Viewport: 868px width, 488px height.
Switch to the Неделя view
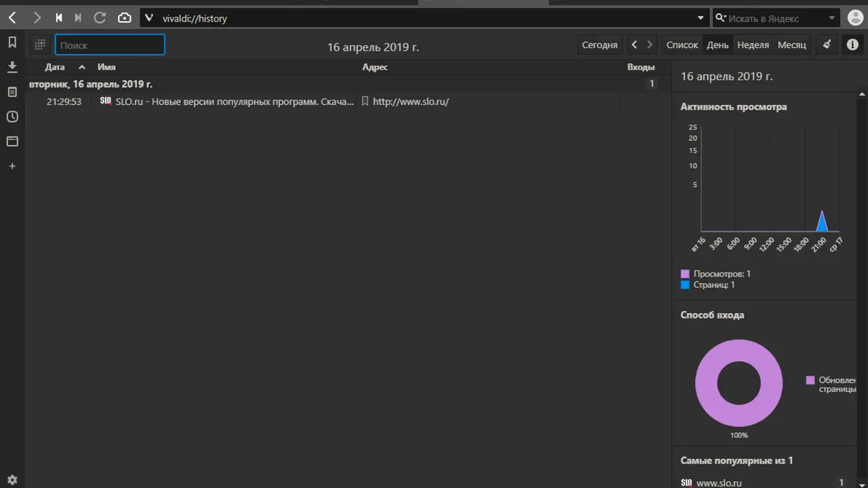pos(753,45)
